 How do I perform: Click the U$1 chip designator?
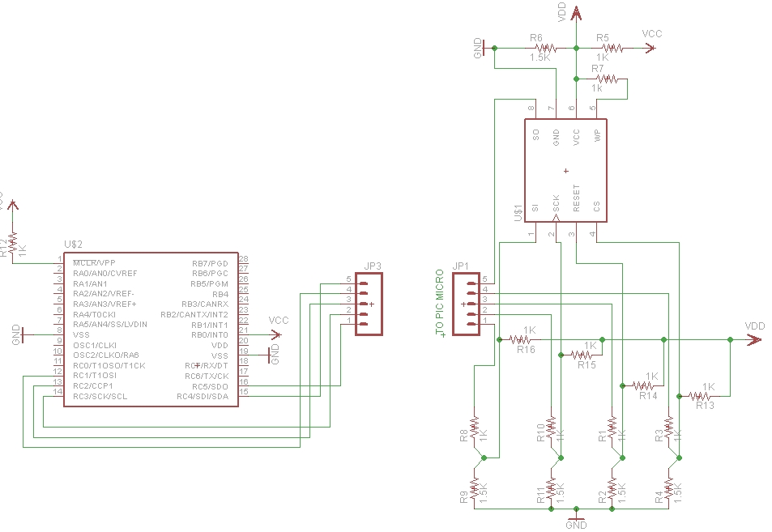pyautogui.click(x=518, y=213)
